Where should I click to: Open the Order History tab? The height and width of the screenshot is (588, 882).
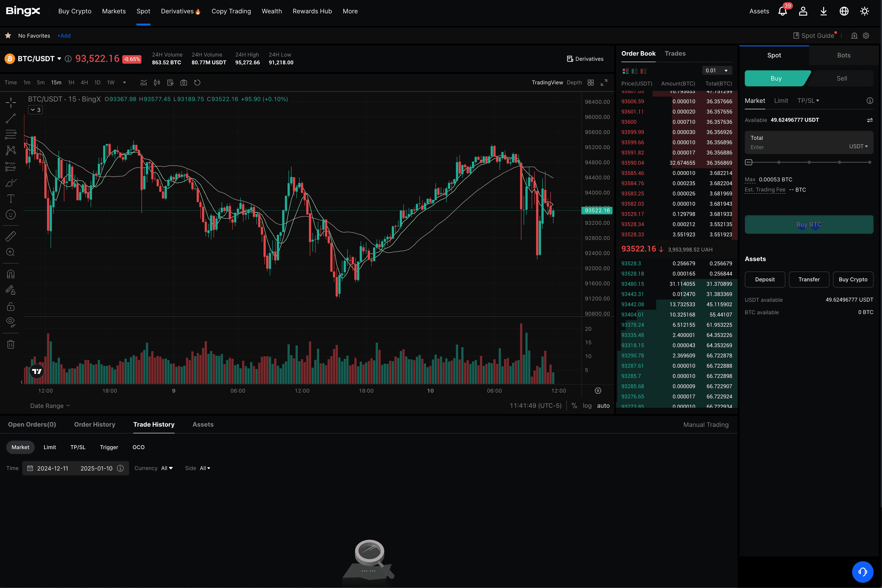95,425
